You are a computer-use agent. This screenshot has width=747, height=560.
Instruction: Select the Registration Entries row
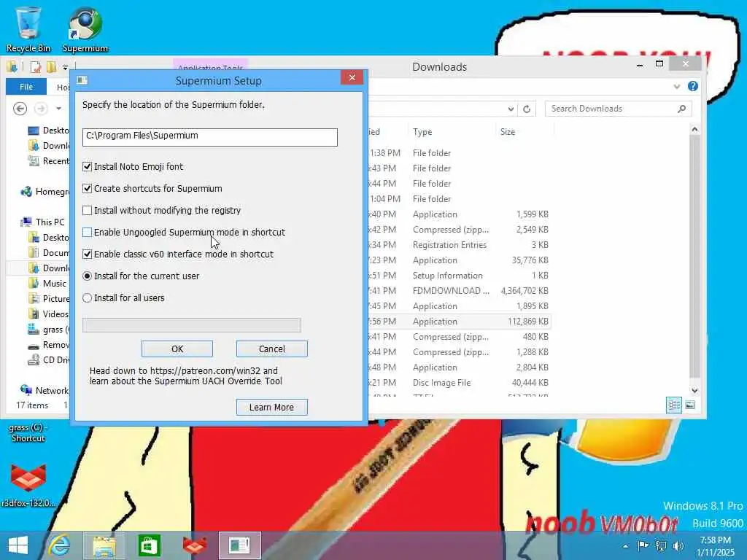click(x=459, y=245)
